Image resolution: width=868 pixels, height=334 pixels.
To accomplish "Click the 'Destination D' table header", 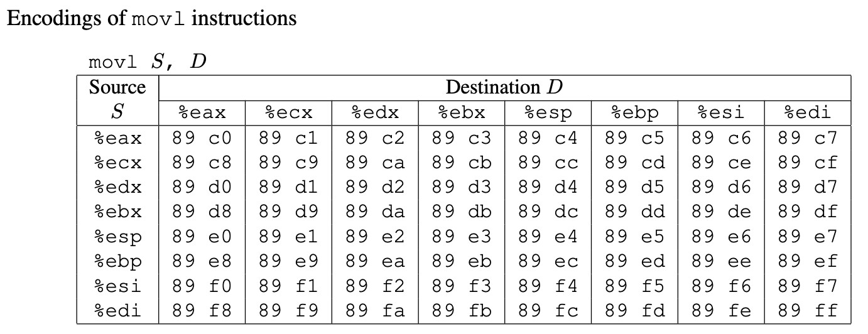I will coord(504,87).
